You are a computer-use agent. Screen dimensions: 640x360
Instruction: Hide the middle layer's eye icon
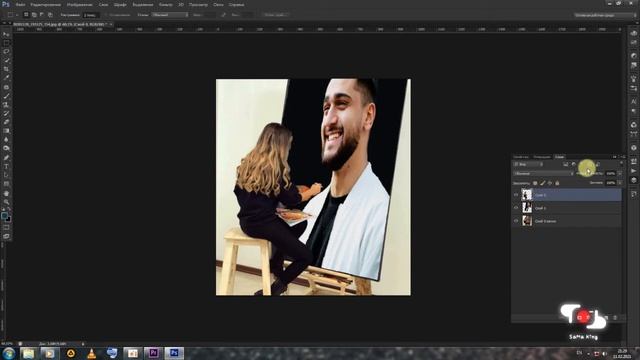tap(516, 208)
